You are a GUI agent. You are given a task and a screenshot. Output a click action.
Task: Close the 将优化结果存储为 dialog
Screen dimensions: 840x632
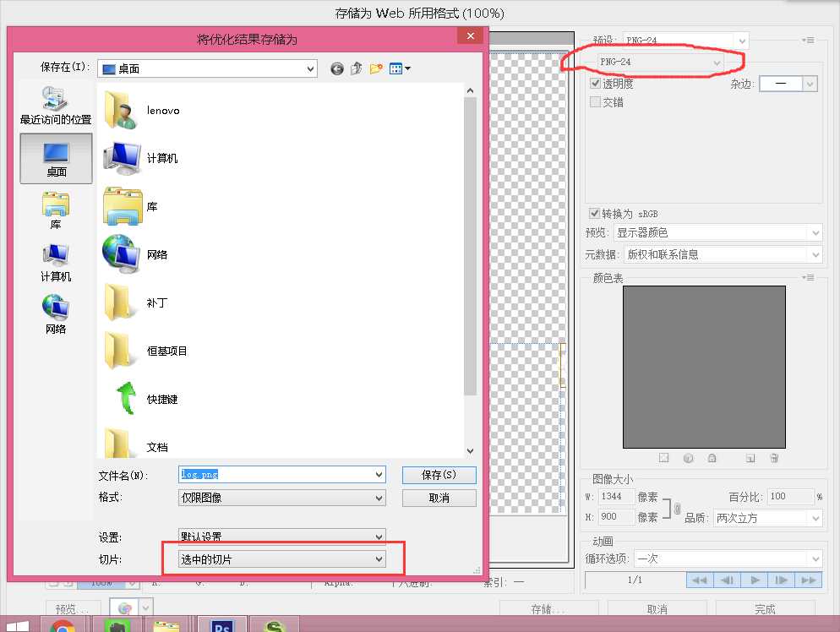tap(471, 35)
